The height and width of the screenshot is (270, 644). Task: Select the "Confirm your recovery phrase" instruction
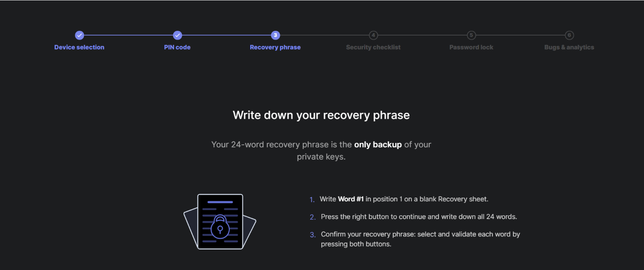420,239
